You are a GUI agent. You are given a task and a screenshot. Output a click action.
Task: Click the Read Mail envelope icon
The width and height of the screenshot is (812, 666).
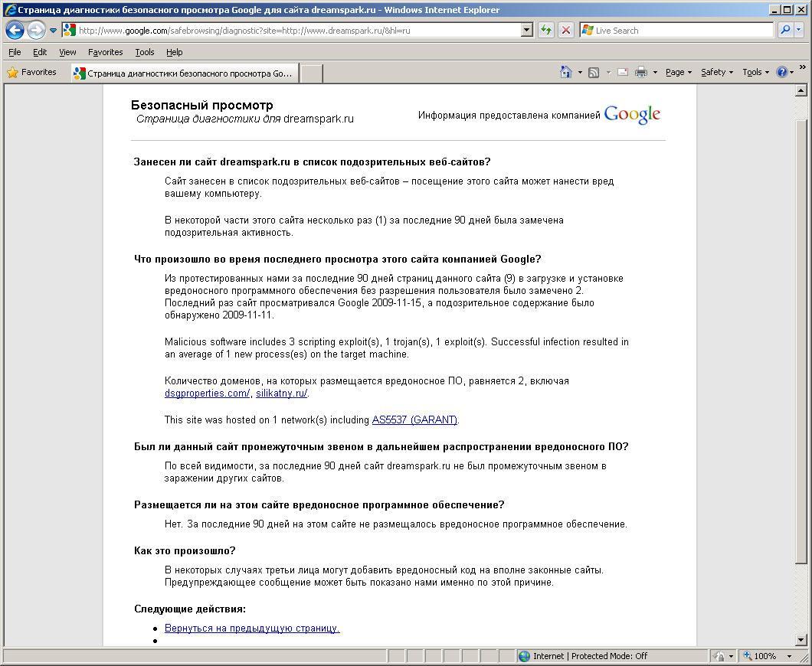622,72
